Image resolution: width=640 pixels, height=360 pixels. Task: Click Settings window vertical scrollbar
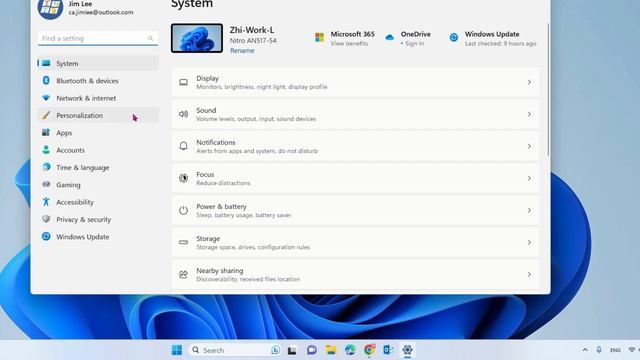point(548,90)
